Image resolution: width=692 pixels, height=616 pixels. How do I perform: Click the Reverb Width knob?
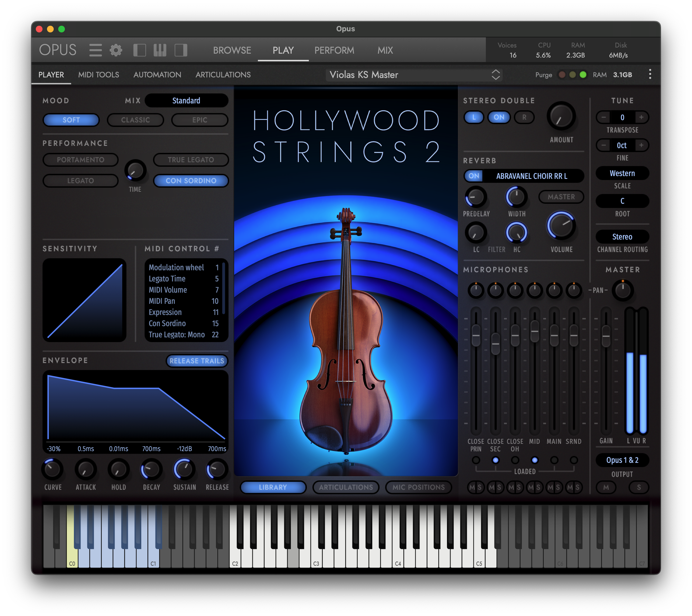(517, 197)
